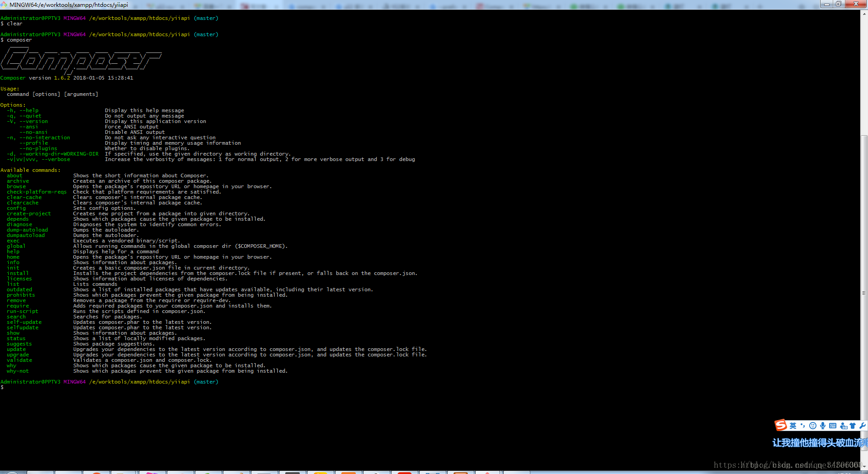Click the 'diagnose' command entry
Screen dimensions: 868x474
click(19, 224)
